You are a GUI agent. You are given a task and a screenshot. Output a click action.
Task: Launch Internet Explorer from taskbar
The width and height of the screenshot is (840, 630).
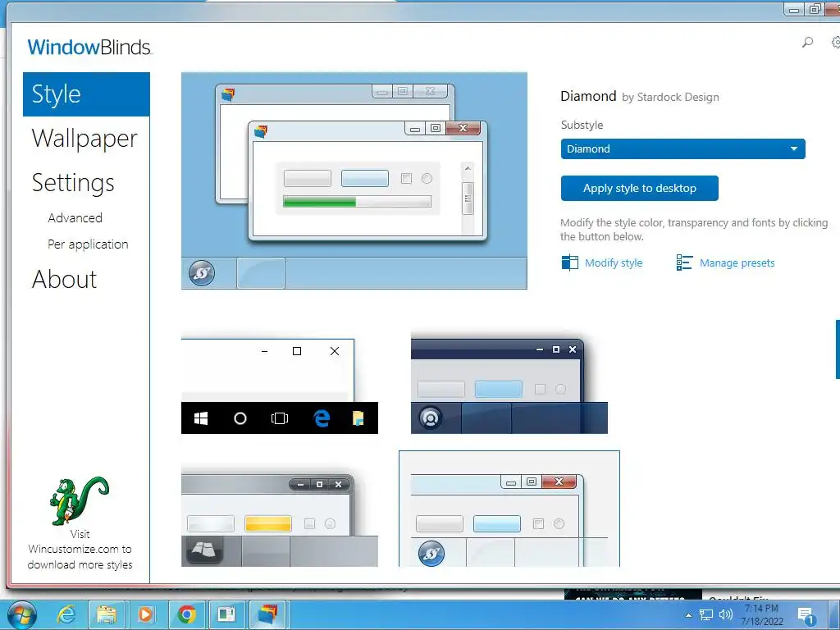click(66, 615)
